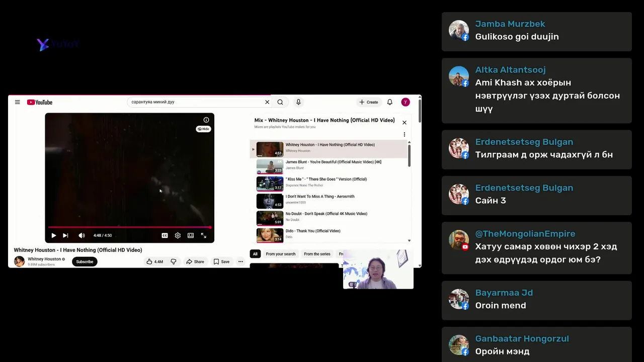Start voice search with microphone
This screenshot has height=362, width=644.
point(298,102)
